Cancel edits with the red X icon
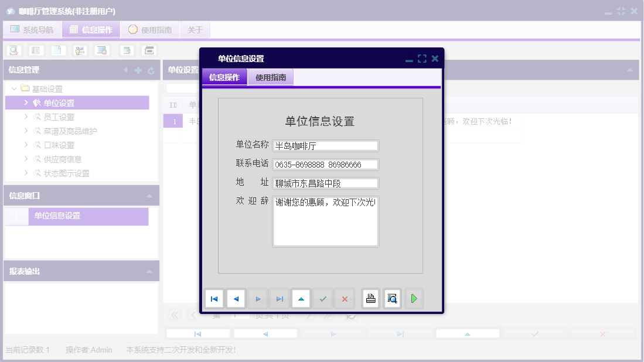This screenshot has width=644, height=362. click(x=344, y=298)
